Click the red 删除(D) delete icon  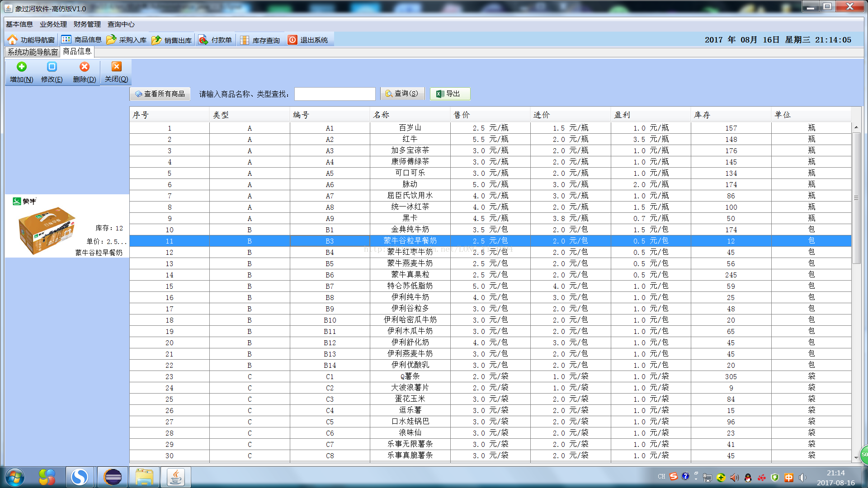(85, 67)
